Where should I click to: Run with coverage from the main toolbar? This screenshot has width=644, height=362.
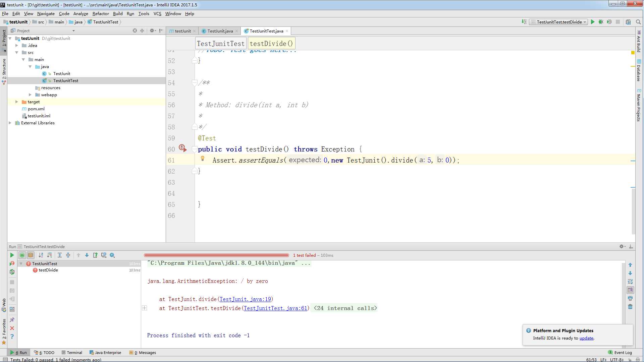tap(609, 22)
